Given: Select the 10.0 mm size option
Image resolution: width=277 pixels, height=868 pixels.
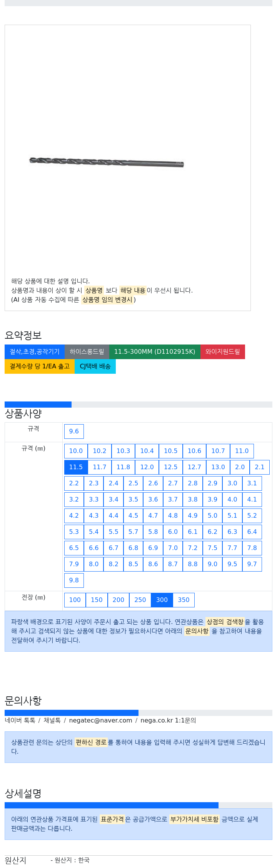Looking at the screenshot, I should (76, 451).
